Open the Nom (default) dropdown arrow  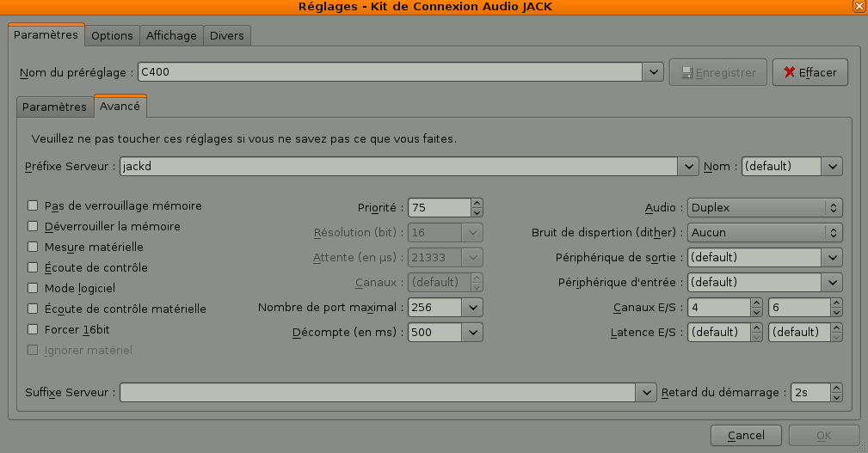832,166
